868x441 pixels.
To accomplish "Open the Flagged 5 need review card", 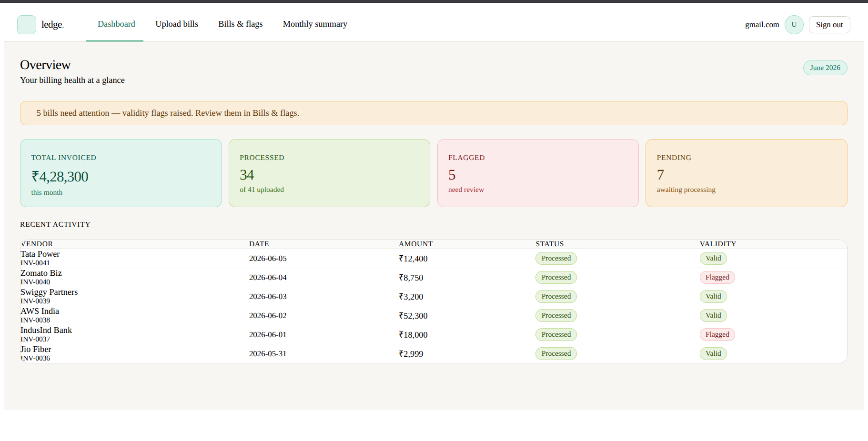I will pos(538,173).
